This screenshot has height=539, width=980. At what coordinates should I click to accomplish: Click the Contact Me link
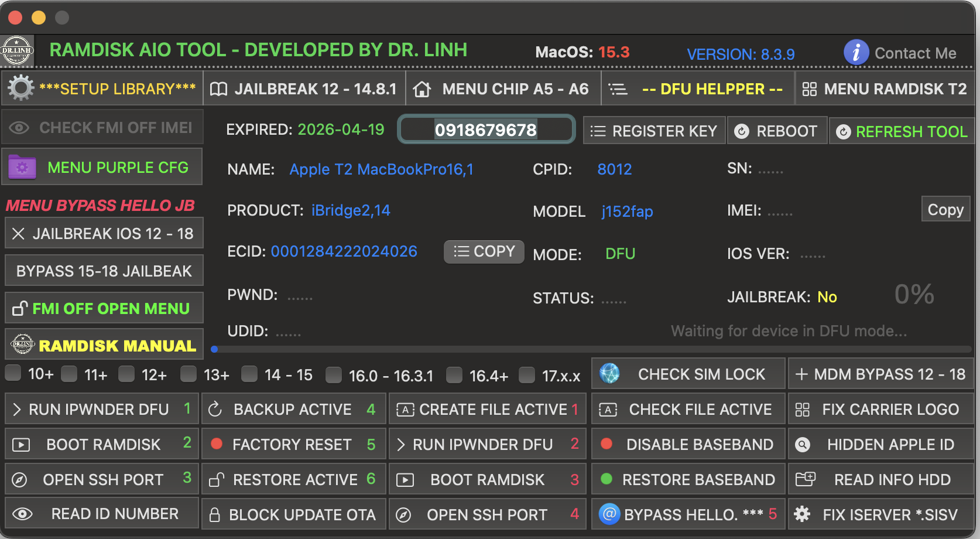[x=915, y=53]
